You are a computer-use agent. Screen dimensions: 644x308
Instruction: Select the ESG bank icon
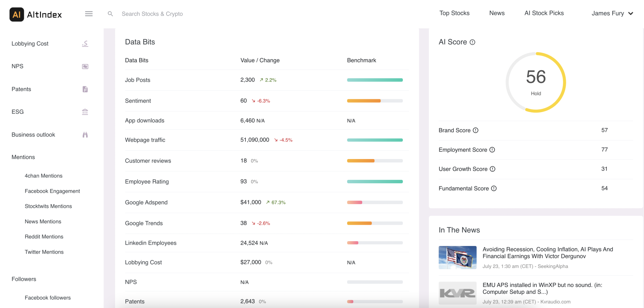(85, 112)
